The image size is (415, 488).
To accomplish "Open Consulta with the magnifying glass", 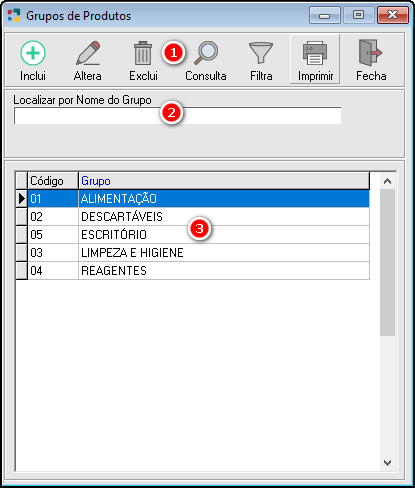I will [206, 53].
